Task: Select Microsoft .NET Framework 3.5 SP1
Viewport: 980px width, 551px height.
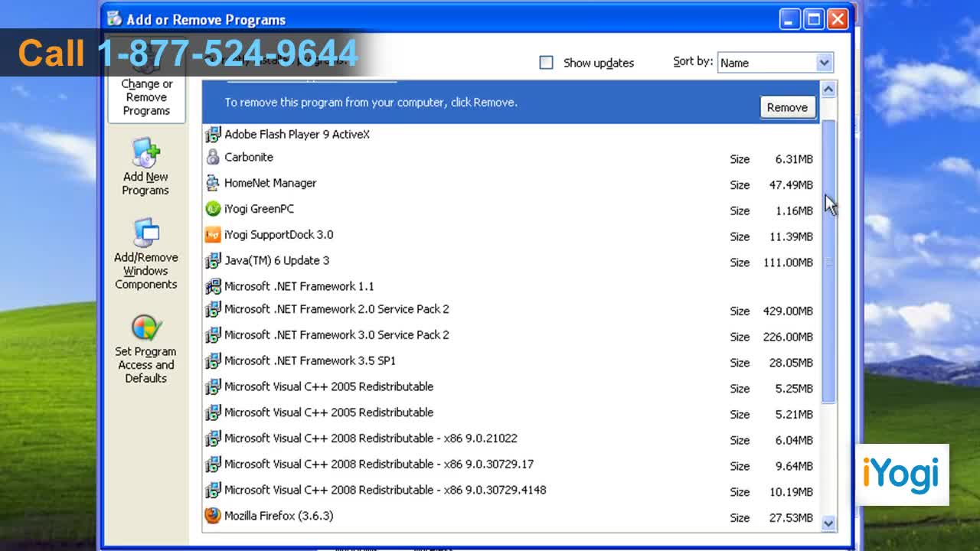Action: (310, 360)
